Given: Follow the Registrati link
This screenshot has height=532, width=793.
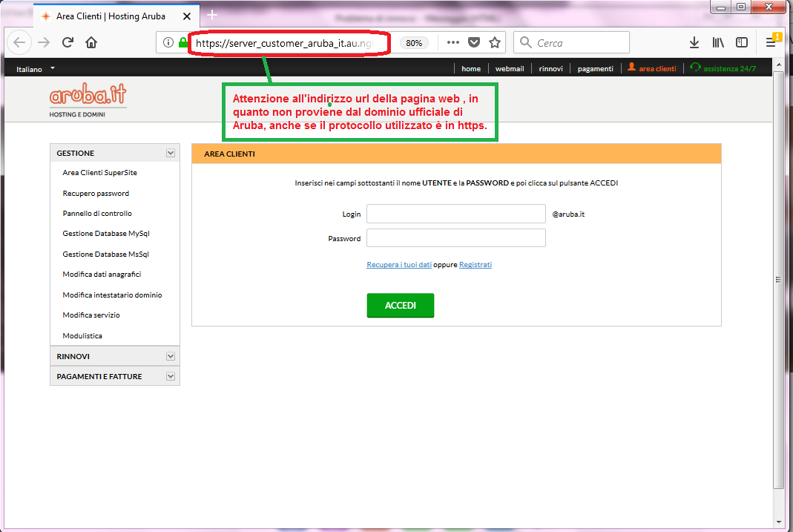Looking at the screenshot, I should tap(476, 265).
